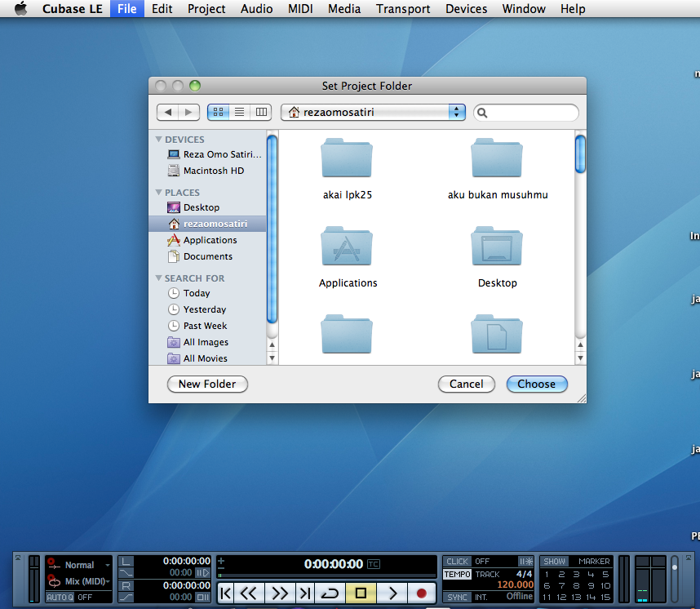Click the transport output level slider
700x609 pixels.
(675, 579)
